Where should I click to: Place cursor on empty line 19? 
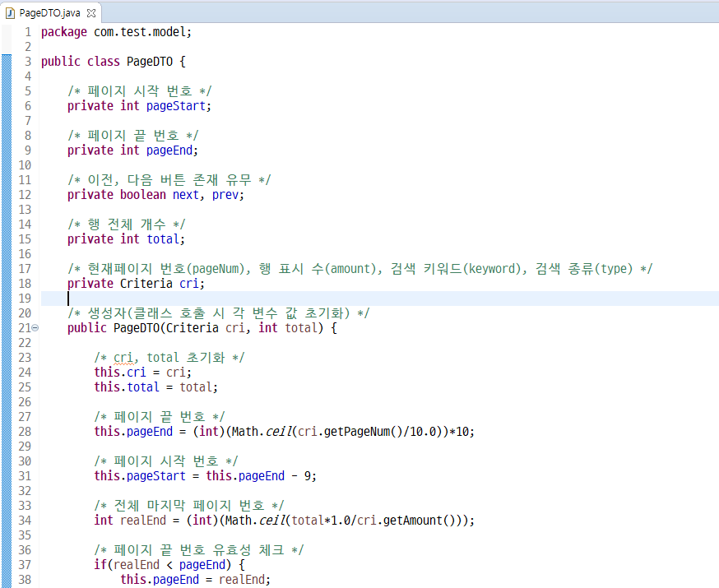[380, 299]
